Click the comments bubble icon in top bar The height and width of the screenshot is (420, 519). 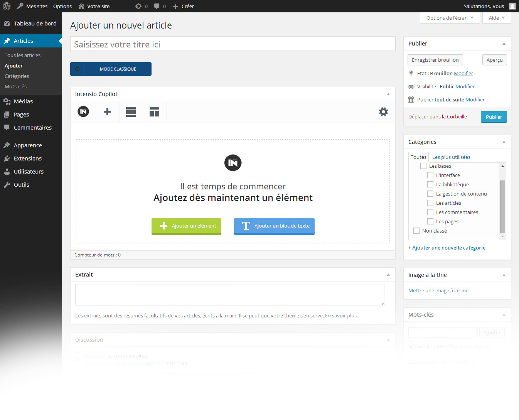coord(157,6)
